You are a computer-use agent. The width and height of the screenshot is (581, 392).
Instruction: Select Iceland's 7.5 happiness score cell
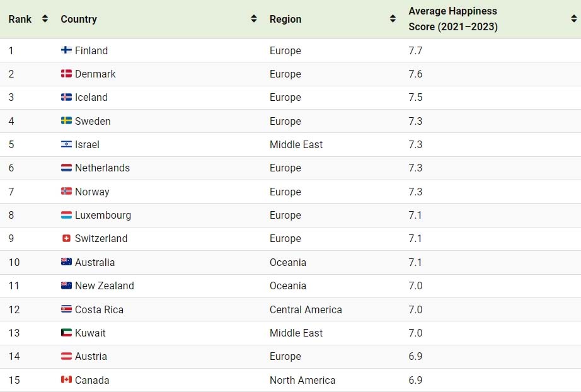click(x=415, y=97)
